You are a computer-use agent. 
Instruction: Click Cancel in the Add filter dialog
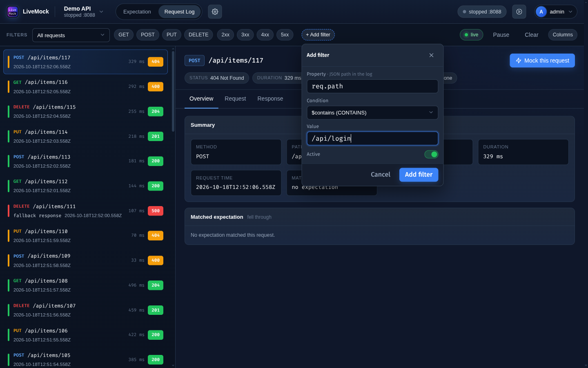[381, 175]
